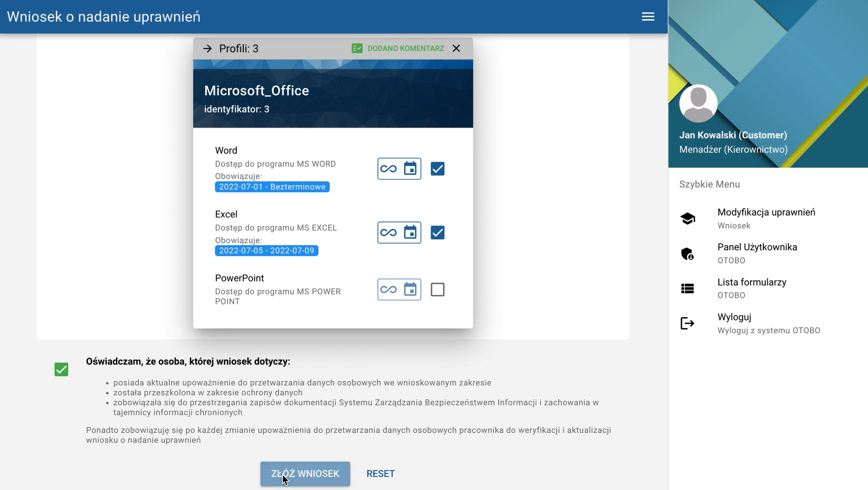Click graduation cap icon for Modyfikacja uprawnień

point(687,218)
